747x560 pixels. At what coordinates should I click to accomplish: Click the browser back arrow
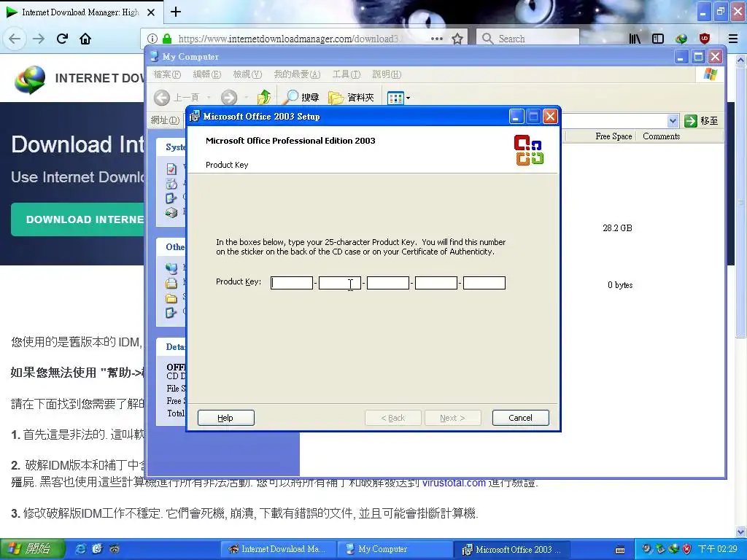point(15,39)
